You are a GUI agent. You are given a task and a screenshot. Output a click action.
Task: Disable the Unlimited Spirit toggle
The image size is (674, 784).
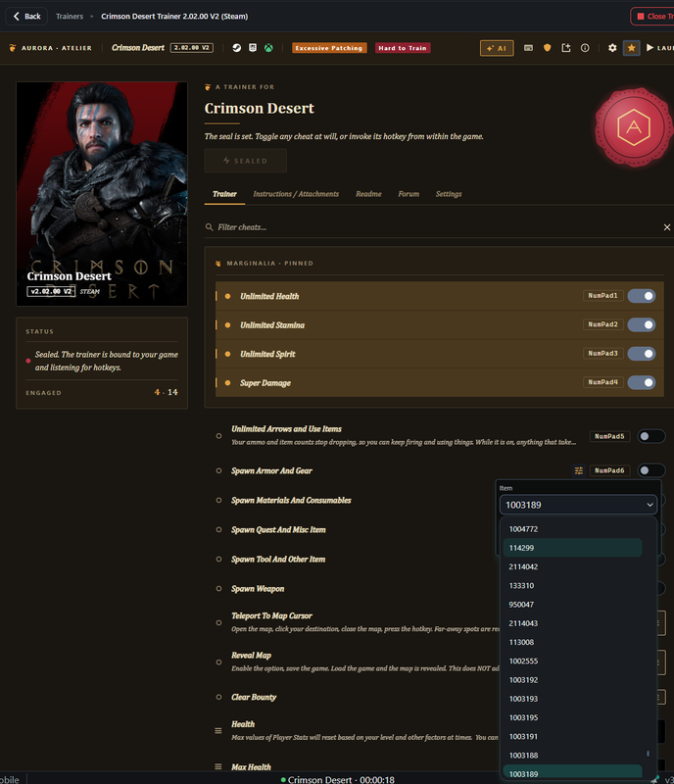pyautogui.click(x=642, y=354)
